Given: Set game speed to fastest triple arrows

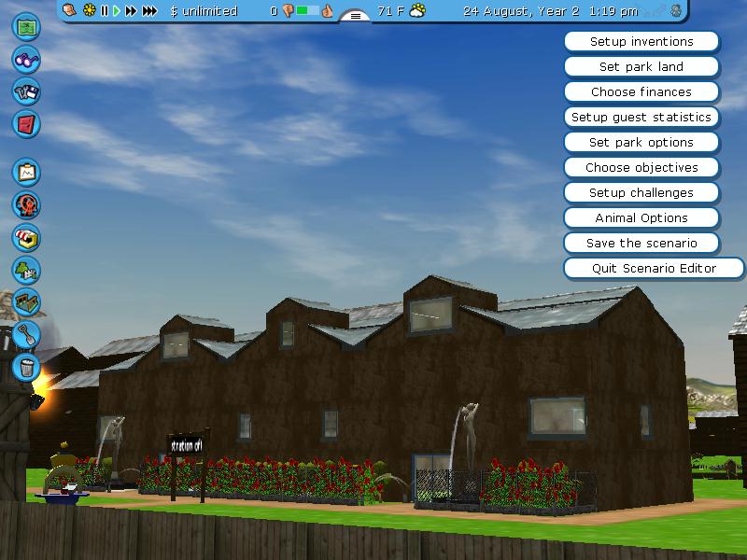Looking at the screenshot, I should [149, 11].
